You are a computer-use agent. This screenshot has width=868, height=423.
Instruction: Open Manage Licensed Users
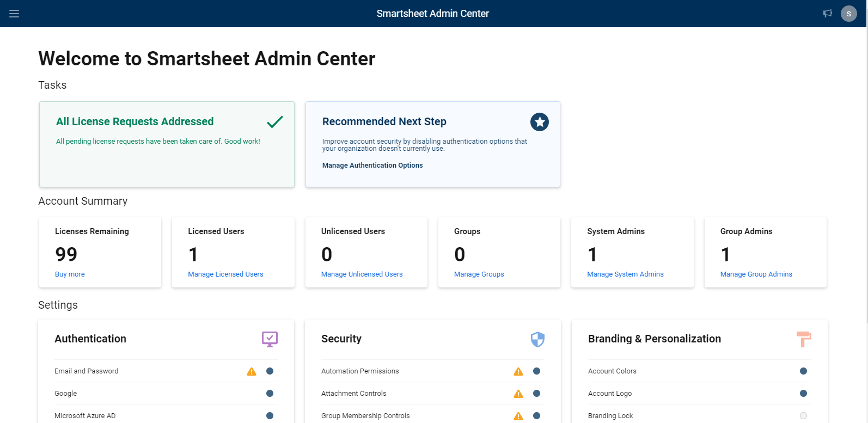click(x=225, y=274)
